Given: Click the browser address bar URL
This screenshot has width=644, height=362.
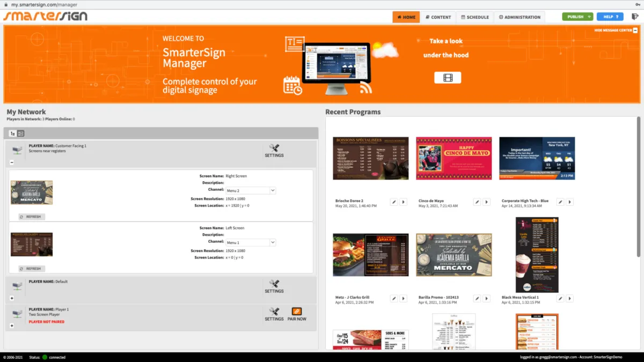Looking at the screenshot, I should (x=44, y=4).
